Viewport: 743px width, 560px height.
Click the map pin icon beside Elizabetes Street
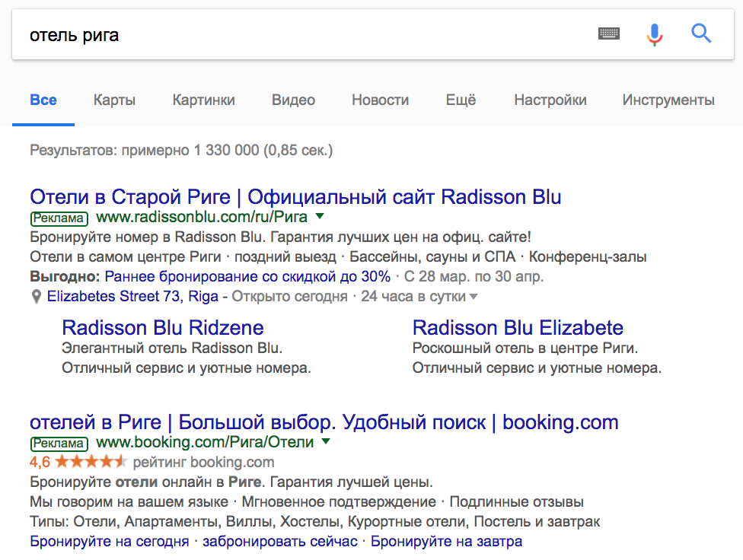36,297
